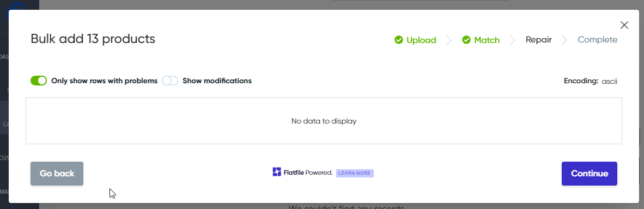This screenshot has height=209, width=644.
Task: Disable the Only show rows with problems toggle
Action: [39, 81]
